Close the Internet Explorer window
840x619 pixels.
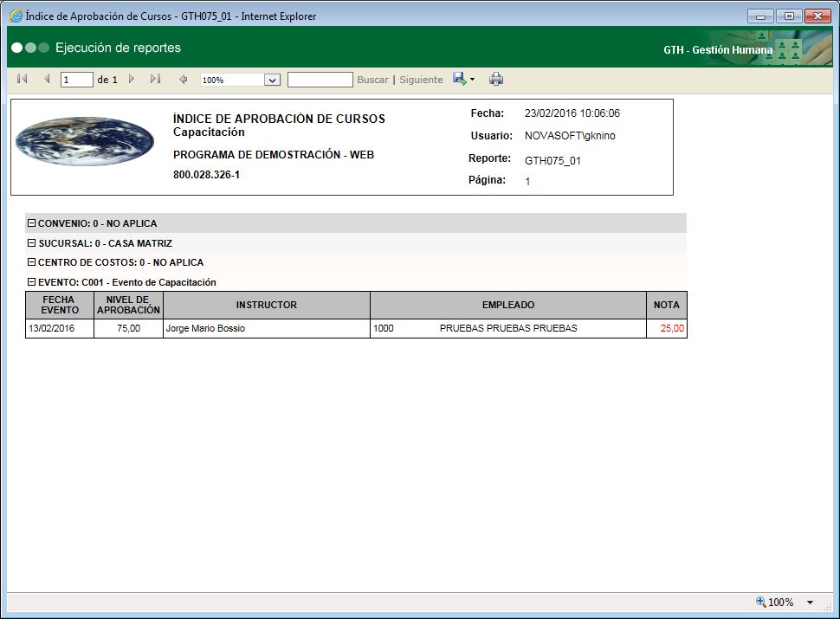817,16
